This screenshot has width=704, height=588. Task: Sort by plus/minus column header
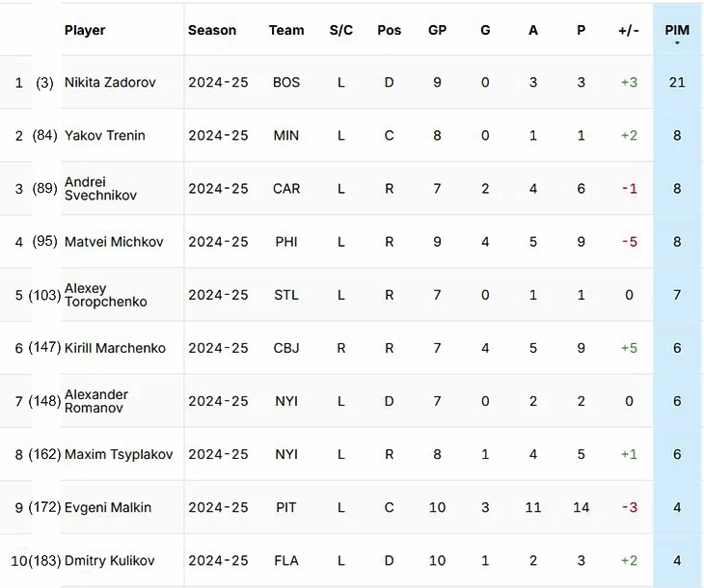point(629,30)
